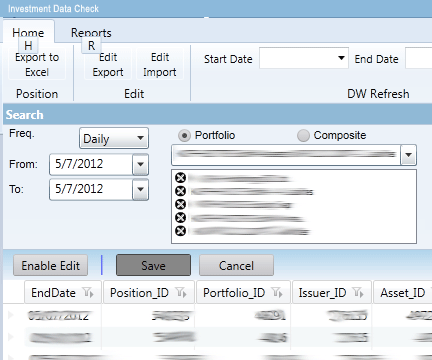
Task: Remove the second selected portfolio item
Action: coord(180,191)
